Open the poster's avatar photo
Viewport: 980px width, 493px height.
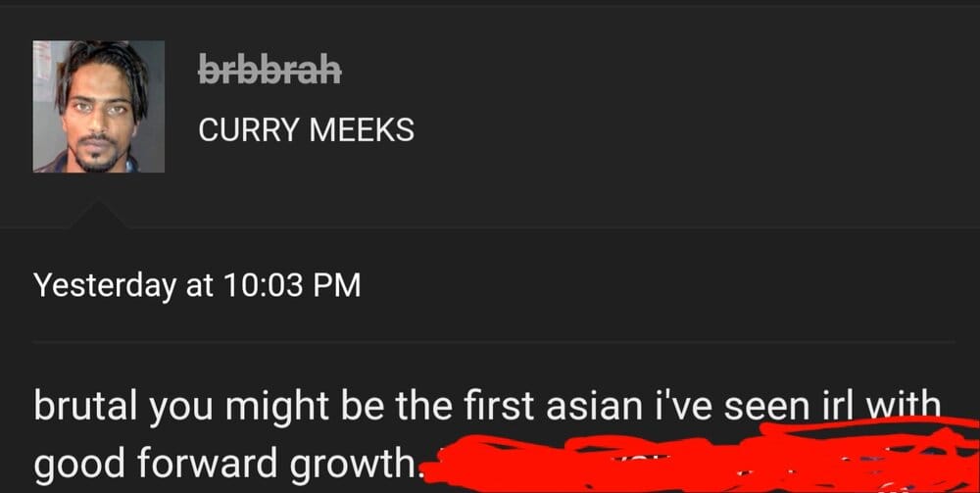click(x=99, y=106)
